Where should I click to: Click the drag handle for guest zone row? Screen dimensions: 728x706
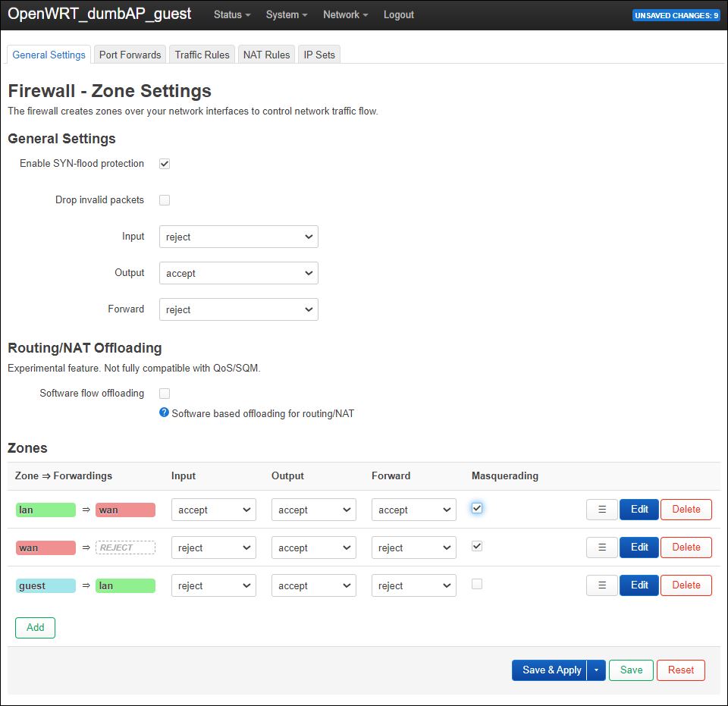(x=602, y=585)
